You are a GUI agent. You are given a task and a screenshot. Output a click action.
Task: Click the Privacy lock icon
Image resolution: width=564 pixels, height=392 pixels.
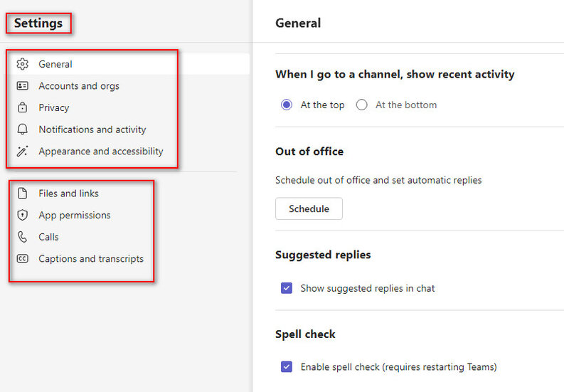click(x=22, y=107)
